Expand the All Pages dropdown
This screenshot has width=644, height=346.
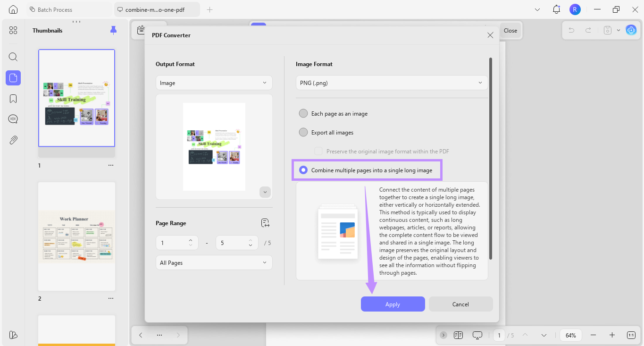point(214,262)
